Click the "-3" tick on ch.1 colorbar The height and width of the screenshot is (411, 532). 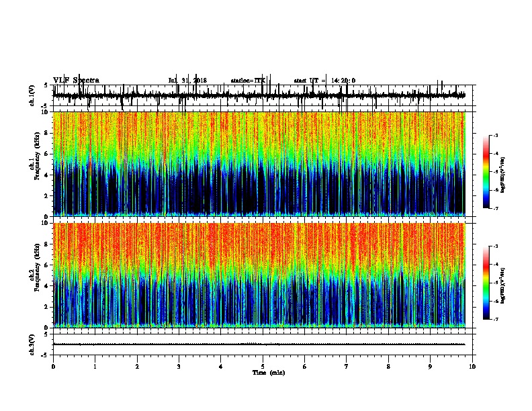(x=496, y=135)
